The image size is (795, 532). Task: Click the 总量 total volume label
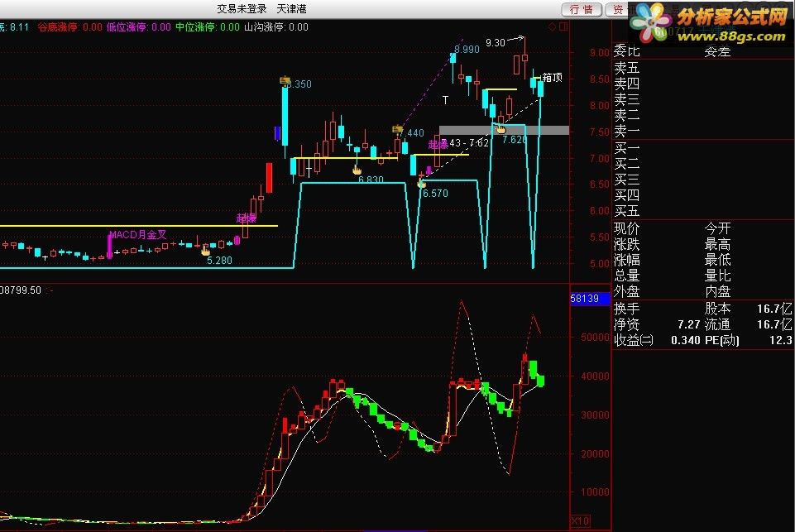pos(627,276)
